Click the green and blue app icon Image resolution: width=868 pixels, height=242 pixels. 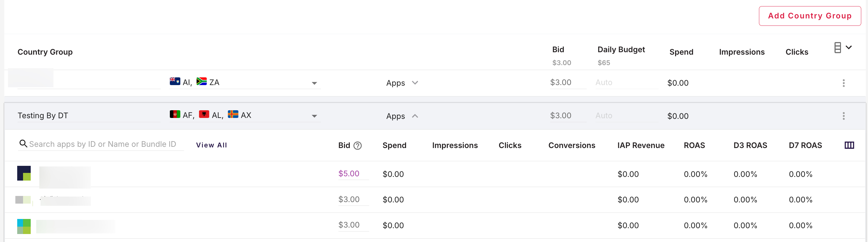click(24, 226)
